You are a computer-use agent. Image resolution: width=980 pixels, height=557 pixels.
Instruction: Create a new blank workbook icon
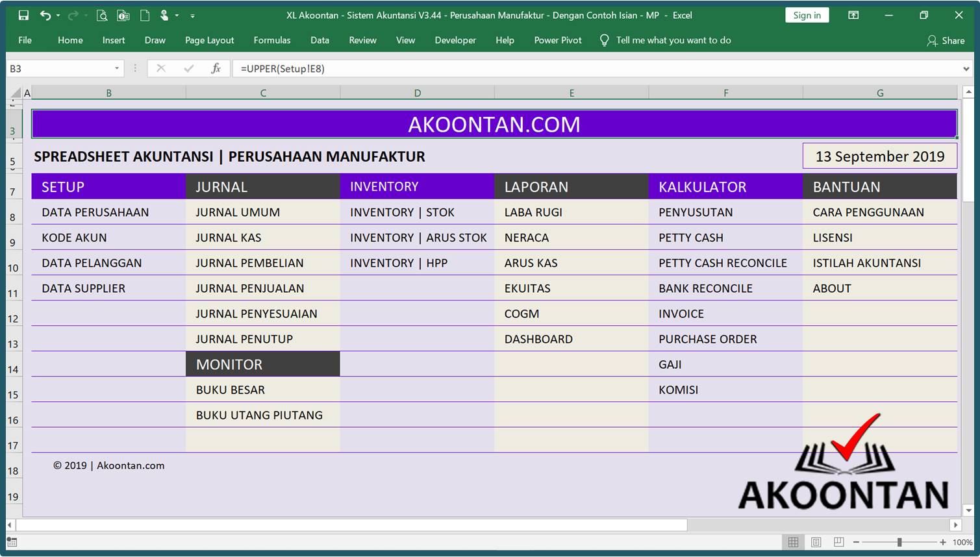pos(145,15)
